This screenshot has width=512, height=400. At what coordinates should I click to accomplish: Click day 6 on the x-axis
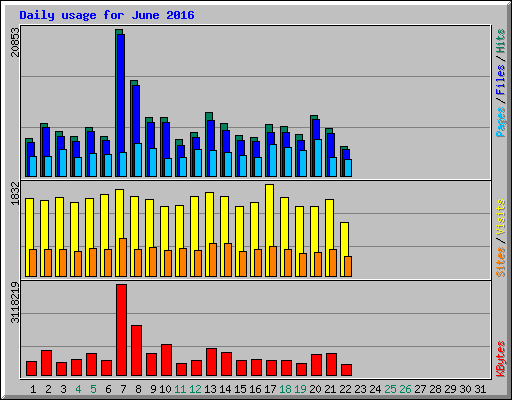click(x=108, y=389)
